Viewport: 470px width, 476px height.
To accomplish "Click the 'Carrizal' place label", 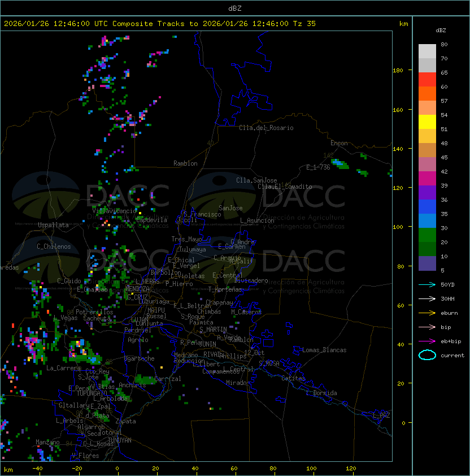I will pyautogui.click(x=168, y=379).
